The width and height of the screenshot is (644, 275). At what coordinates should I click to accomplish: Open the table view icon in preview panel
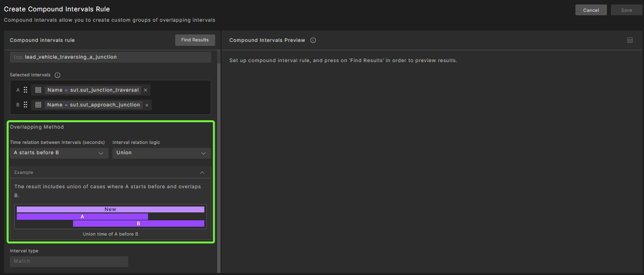point(630,40)
